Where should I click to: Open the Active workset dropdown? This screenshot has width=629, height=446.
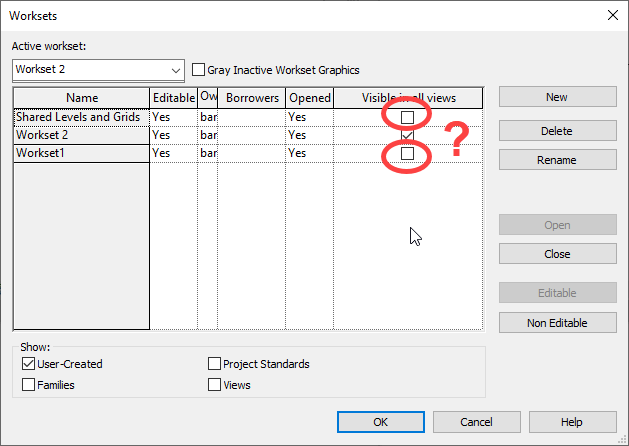pos(98,70)
